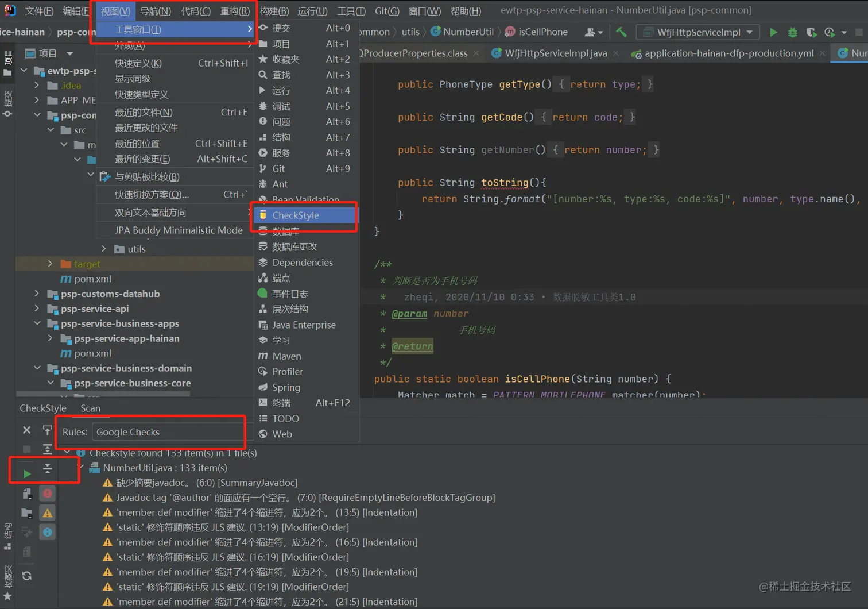Image resolution: width=868 pixels, height=609 pixels.
Task: Expand the .idea folder
Action: [x=37, y=85]
